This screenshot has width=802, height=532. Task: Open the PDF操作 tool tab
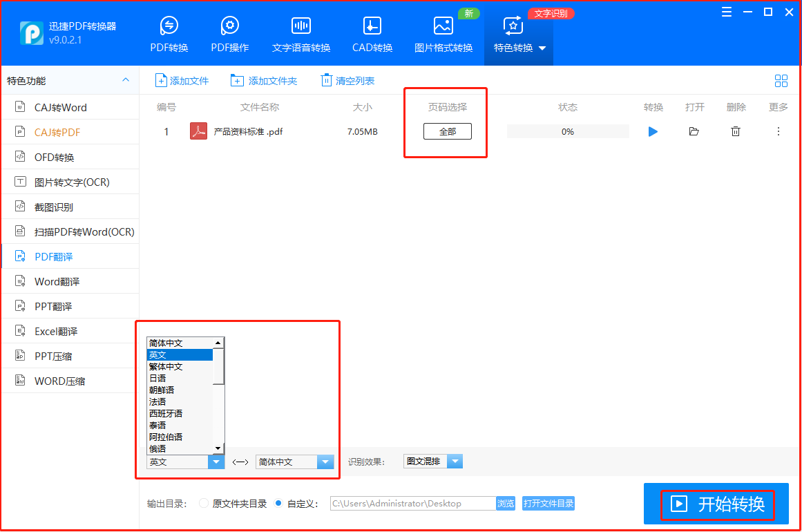(x=229, y=35)
